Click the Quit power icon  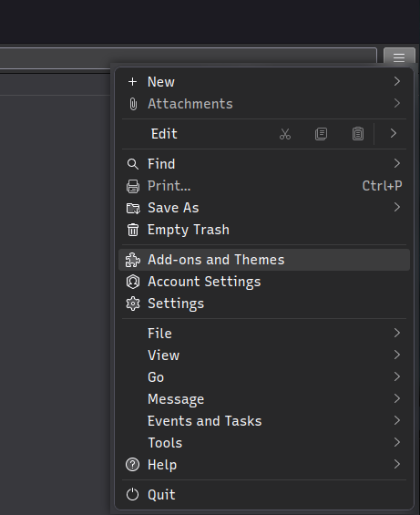coord(133,495)
